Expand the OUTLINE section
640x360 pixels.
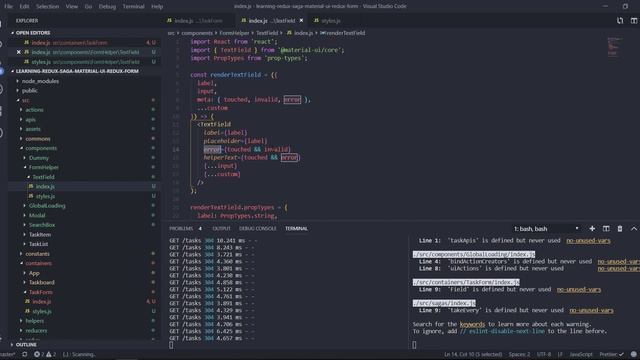pos(26,344)
